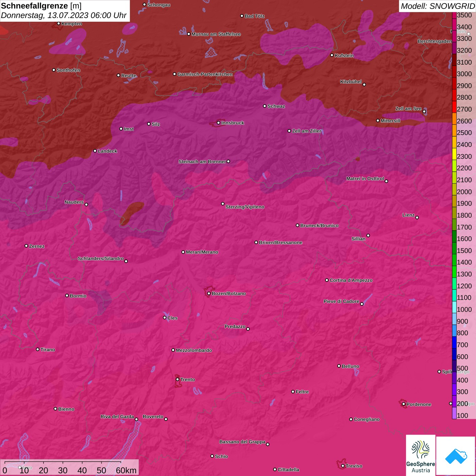476x476 pixels.
Task: Select the green 1500 m legend color
Action: pos(454,251)
